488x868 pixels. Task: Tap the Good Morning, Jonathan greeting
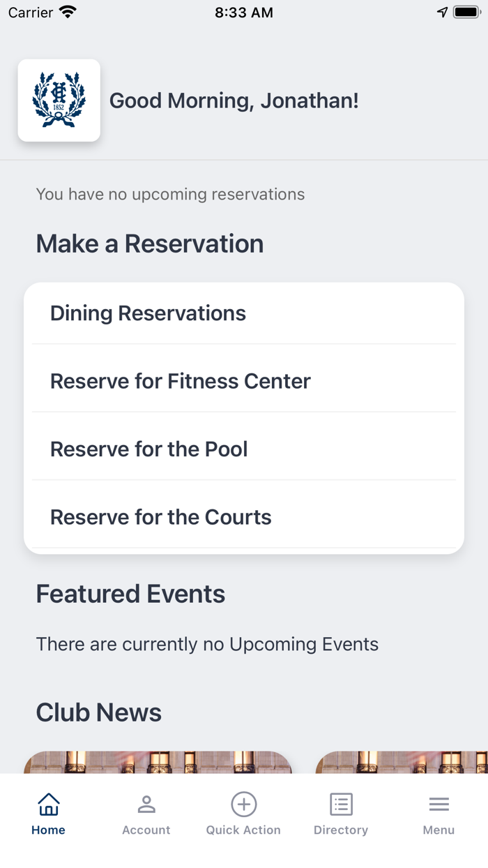234,100
